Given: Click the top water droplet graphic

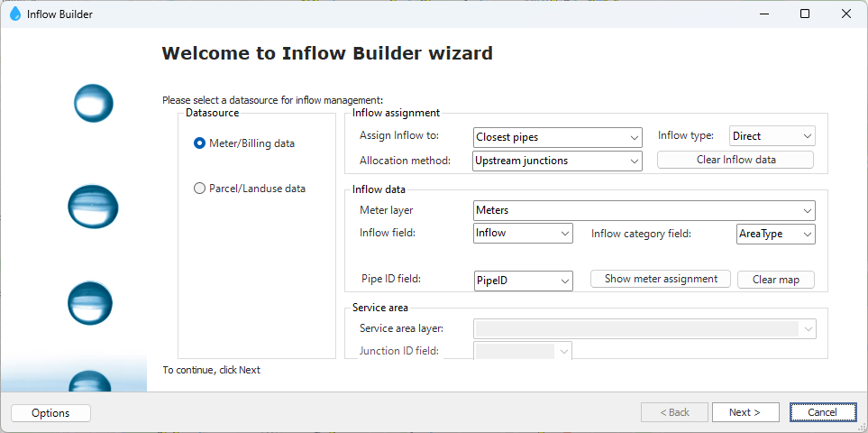Looking at the screenshot, I should click(x=94, y=104).
